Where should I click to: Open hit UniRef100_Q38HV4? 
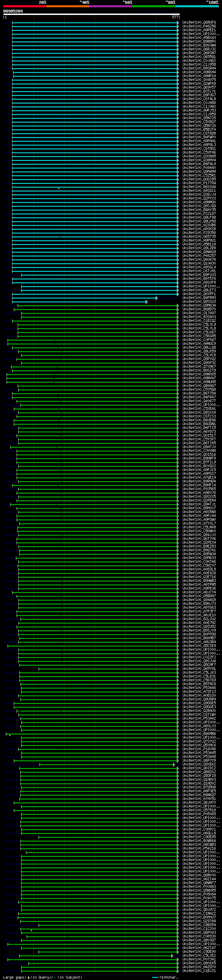point(199,160)
